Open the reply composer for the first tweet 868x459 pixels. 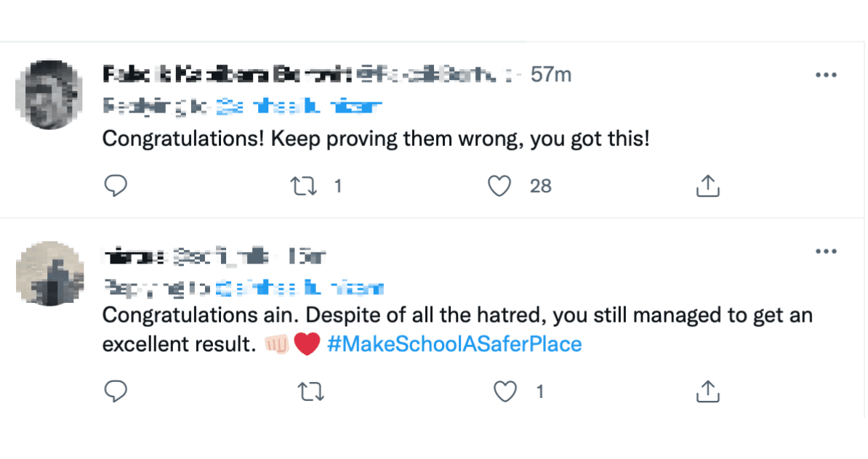coord(116,186)
